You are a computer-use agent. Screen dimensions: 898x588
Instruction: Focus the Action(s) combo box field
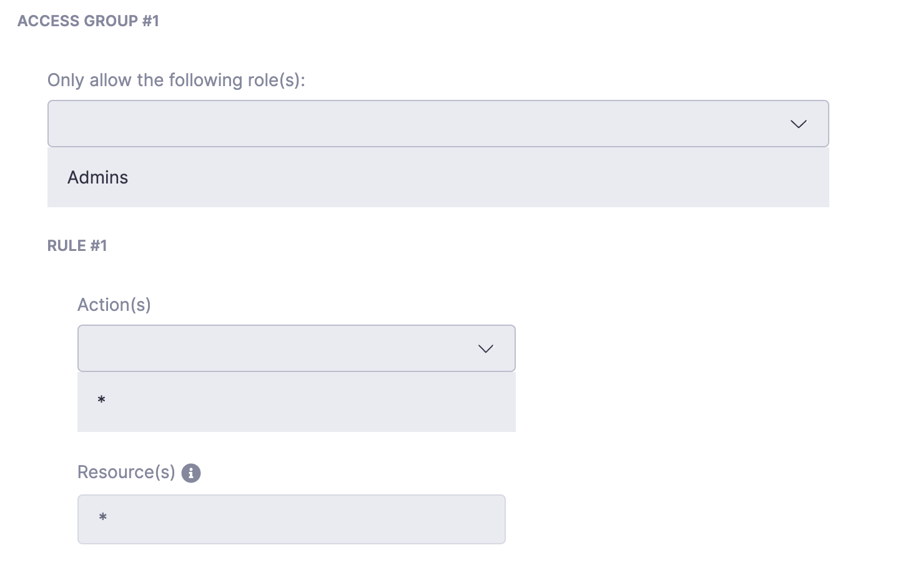pos(275,348)
